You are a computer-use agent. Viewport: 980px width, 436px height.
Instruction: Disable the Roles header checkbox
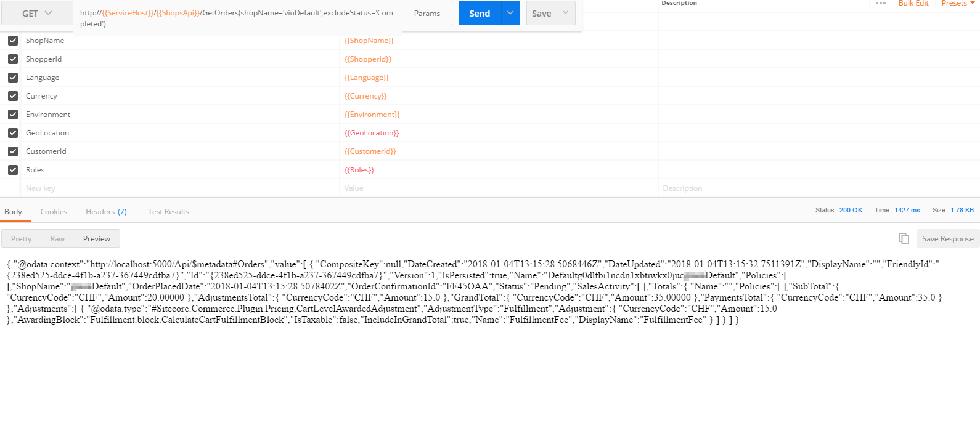(13, 170)
